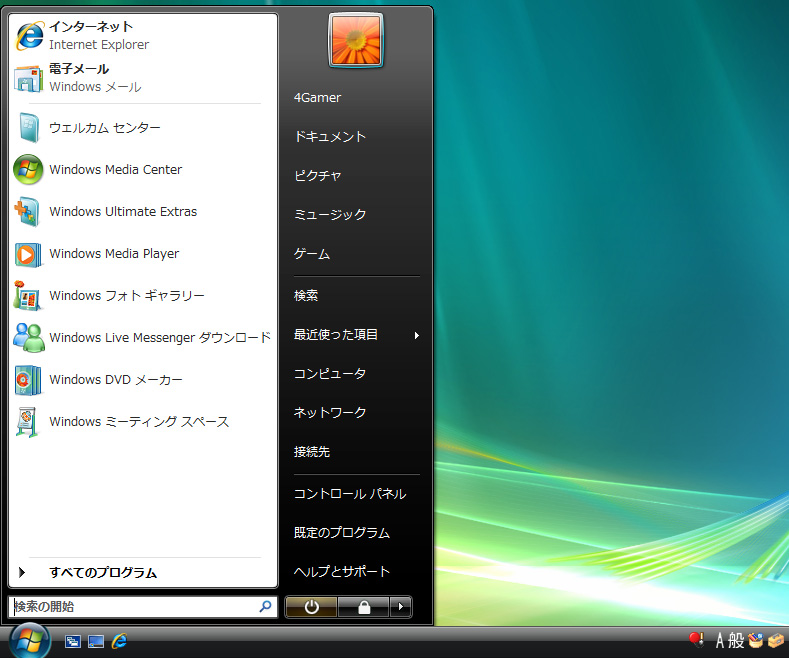Click インターネット pinned label
Image resolution: width=789 pixels, height=658 pixels.
tap(91, 26)
